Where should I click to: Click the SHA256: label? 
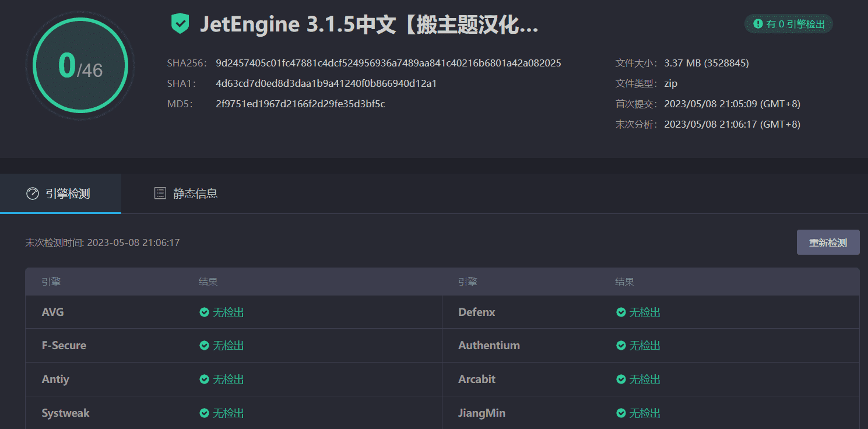(x=187, y=63)
